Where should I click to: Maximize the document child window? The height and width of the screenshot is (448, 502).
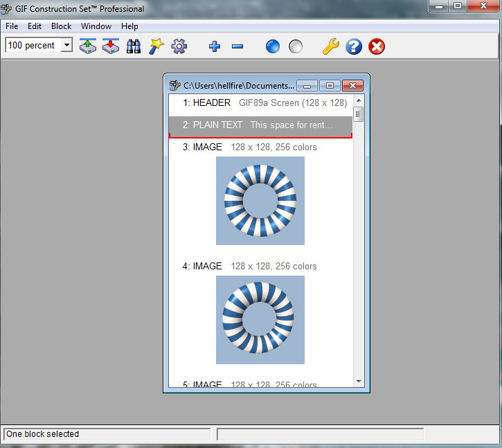point(330,86)
